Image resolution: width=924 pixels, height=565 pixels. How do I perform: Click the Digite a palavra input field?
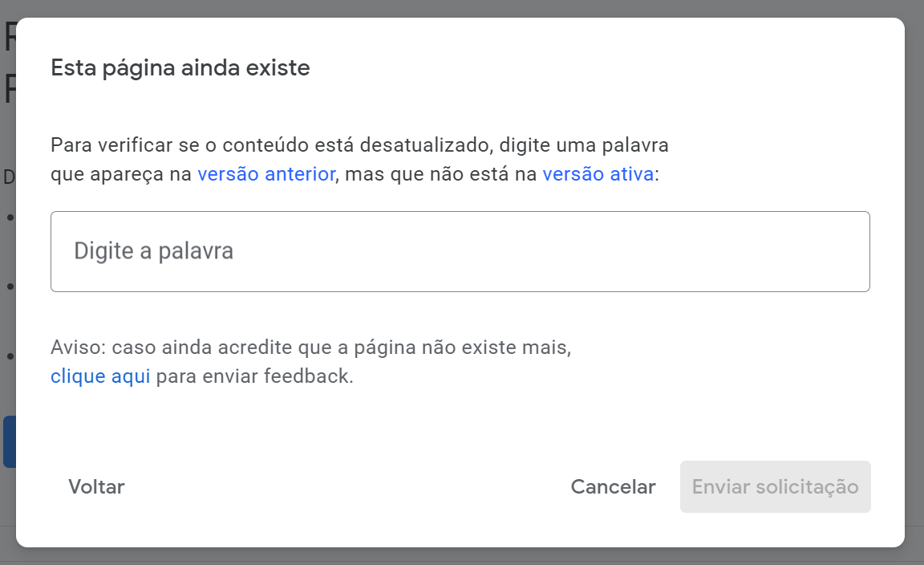[x=460, y=250]
